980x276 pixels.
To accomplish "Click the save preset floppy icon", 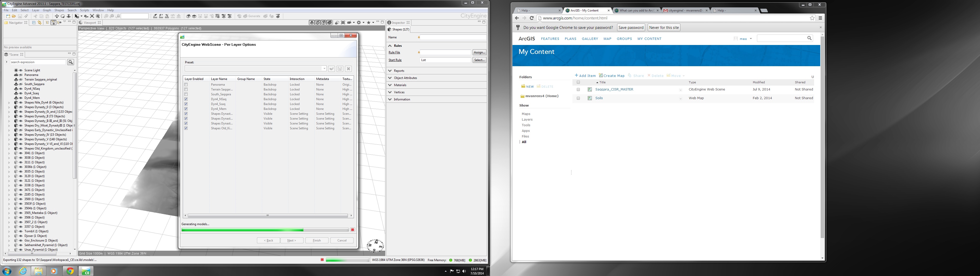I will pyautogui.click(x=340, y=69).
